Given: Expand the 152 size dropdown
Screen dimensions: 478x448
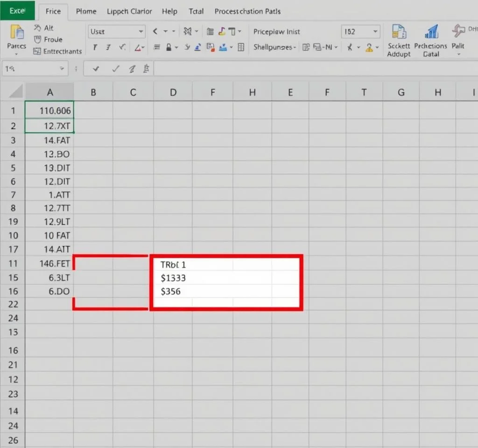Looking at the screenshot, I should [x=375, y=32].
